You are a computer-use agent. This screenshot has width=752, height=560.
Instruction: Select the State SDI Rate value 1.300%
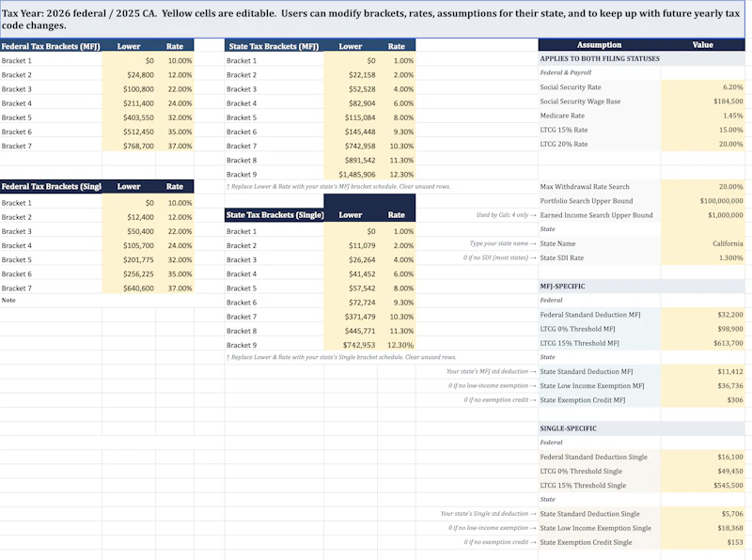coord(702,258)
